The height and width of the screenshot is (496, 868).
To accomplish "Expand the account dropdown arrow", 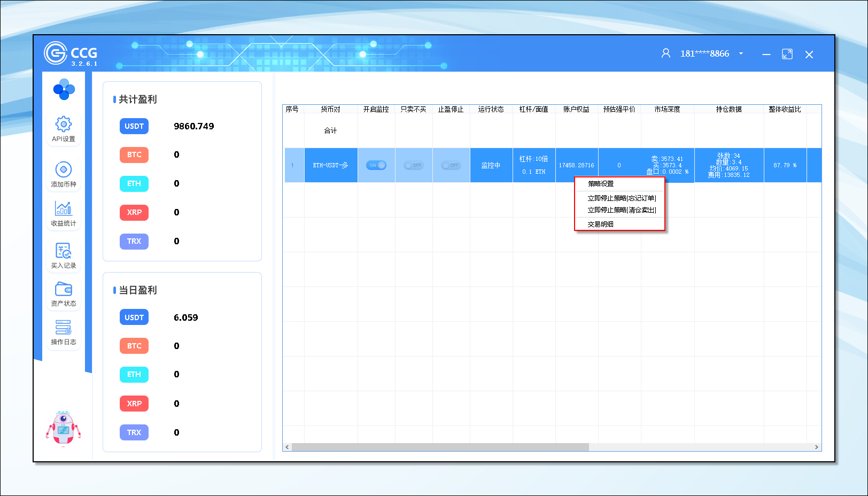I will [741, 53].
